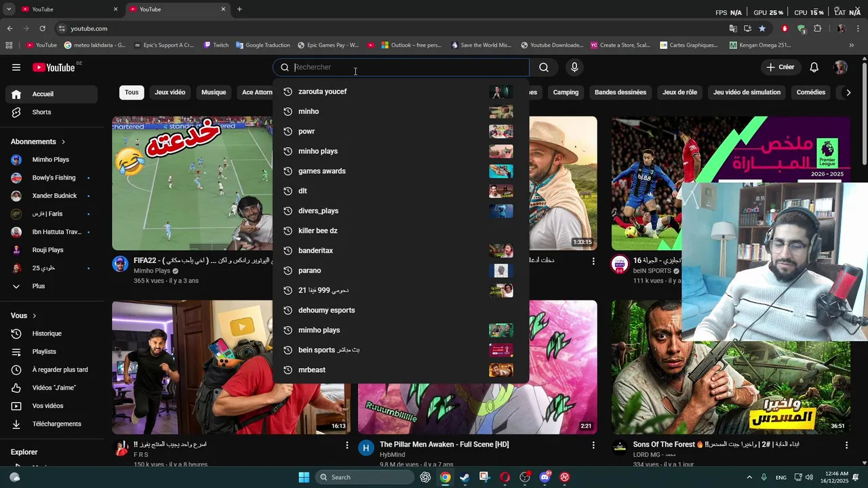
Task: Expand Plus under subscriptions
Action: click(x=53, y=286)
